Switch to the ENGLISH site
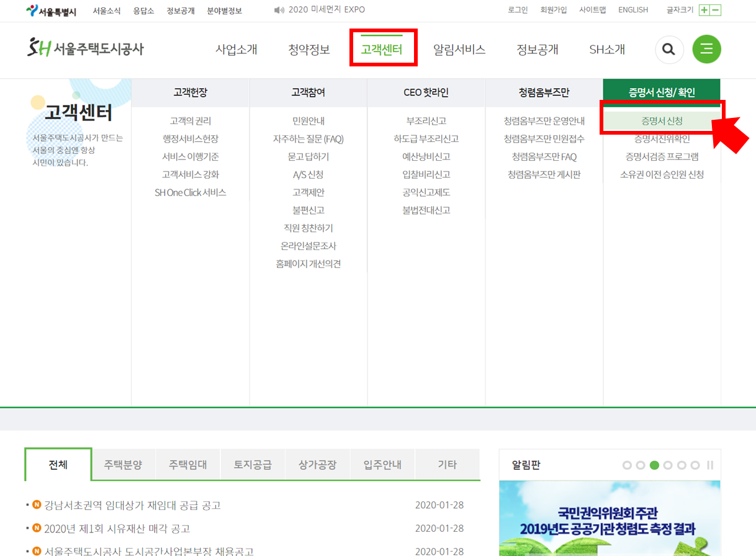 tap(633, 10)
